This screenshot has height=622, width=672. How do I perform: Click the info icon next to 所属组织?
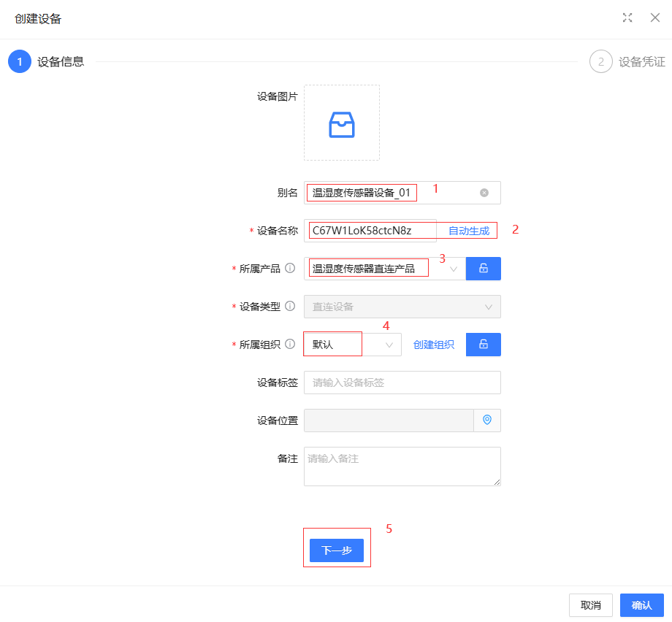(290, 345)
